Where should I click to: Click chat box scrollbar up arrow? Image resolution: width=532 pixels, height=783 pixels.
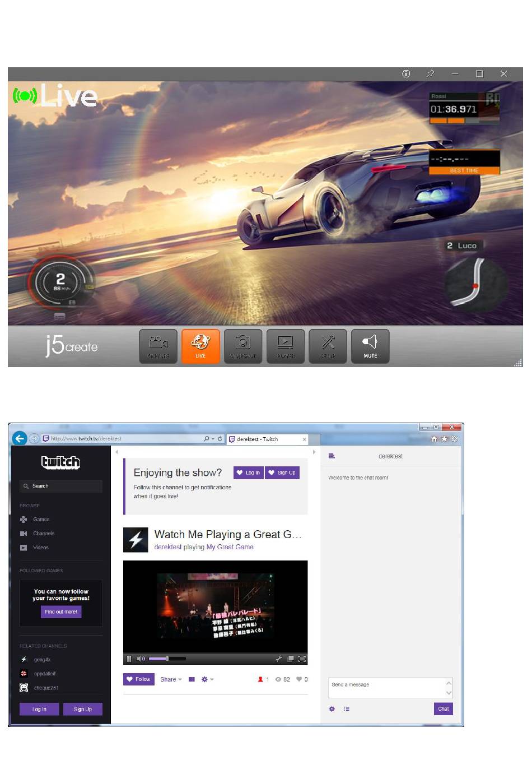coord(449,683)
